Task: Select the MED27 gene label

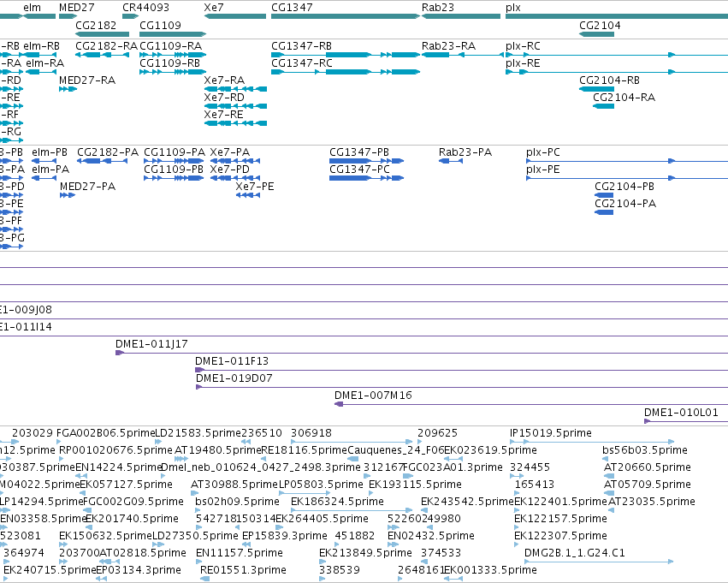Action: (x=77, y=8)
